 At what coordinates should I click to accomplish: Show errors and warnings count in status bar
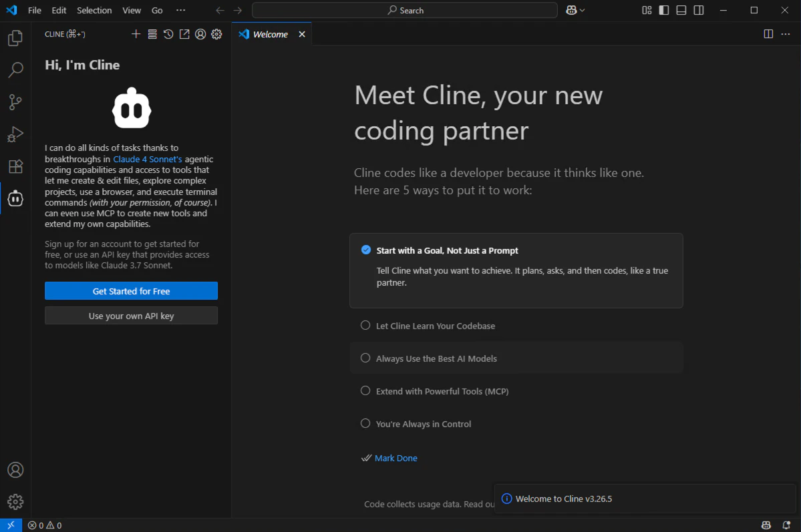tap(45, 525)
